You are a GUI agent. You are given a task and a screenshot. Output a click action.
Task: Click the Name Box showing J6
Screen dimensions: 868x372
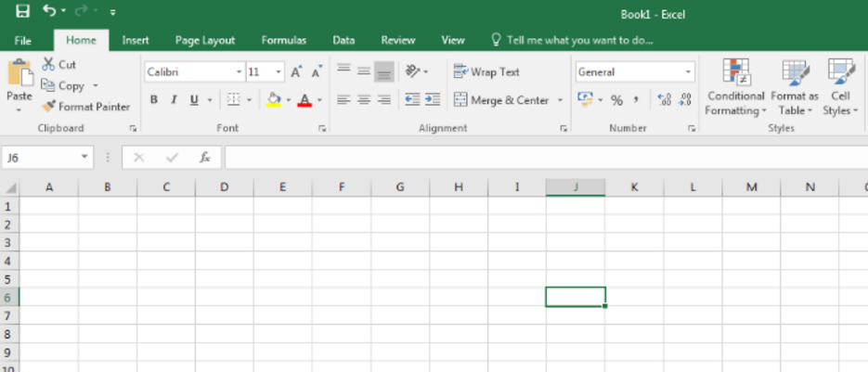tap(42, 158)
